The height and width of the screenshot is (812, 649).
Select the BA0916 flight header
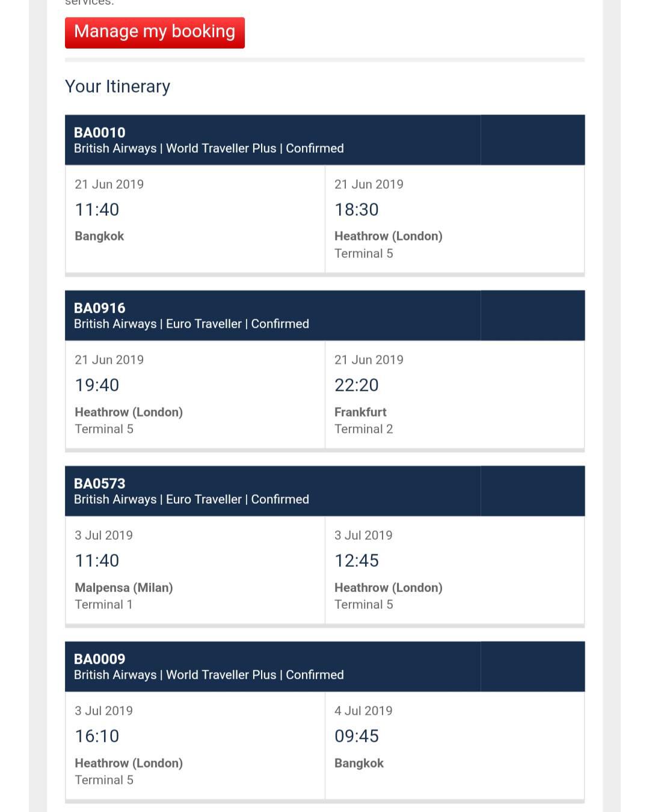(325, 316)
